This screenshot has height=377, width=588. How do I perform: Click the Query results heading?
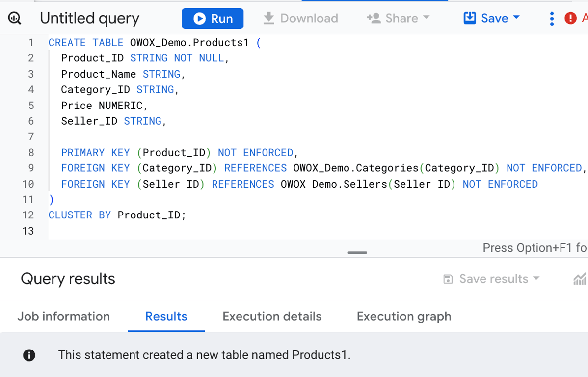pos(68,279)
